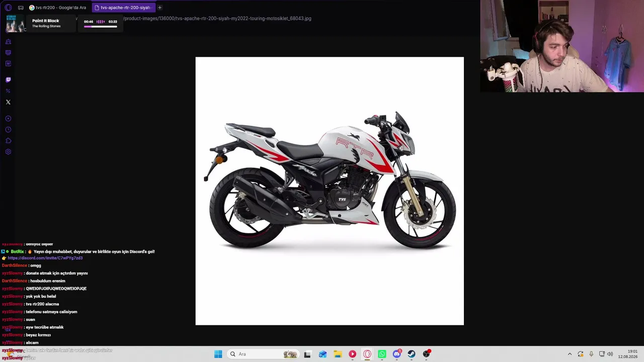Select the tvs-apache-rtr-200-siyah image tab
The height and width of the screenshot is (362, 644).
[x=123, y=8]
